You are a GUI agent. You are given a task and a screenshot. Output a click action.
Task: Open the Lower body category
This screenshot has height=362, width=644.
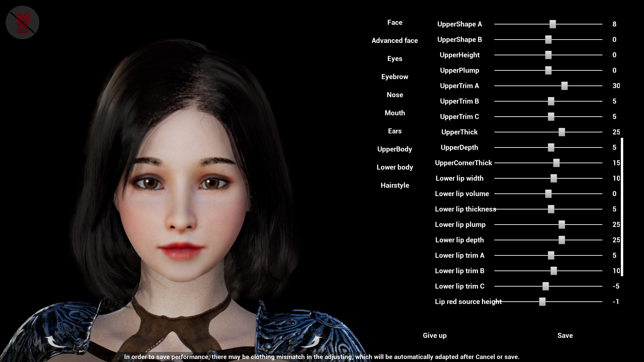click(395, 167)
